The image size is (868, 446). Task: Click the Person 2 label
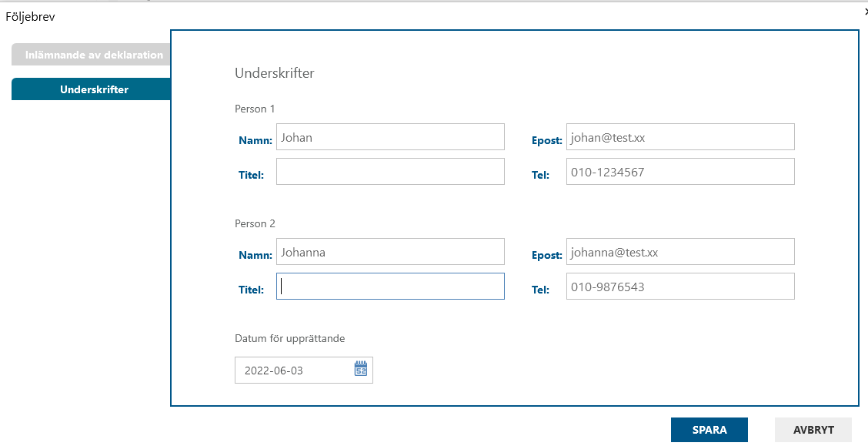[x=255, y=224]
